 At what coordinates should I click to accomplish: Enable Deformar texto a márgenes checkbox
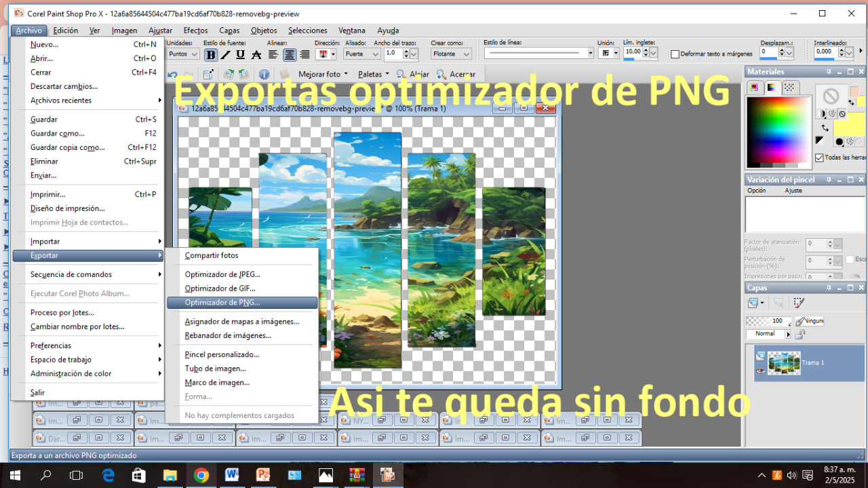[675, 54]
